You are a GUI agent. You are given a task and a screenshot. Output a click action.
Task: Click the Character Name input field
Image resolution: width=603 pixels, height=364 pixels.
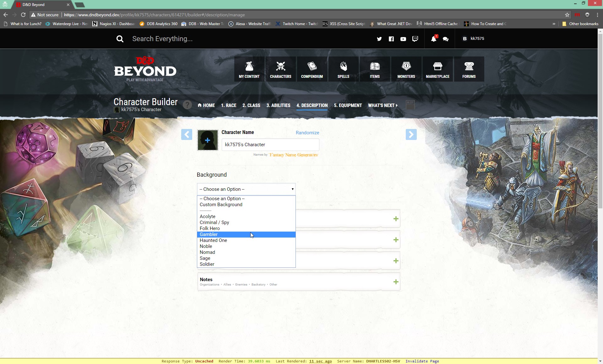270,145
